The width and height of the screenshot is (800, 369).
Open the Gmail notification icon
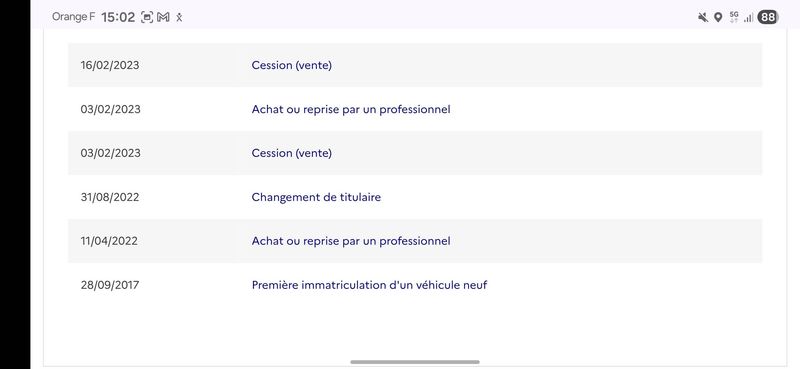coord(163,17)
